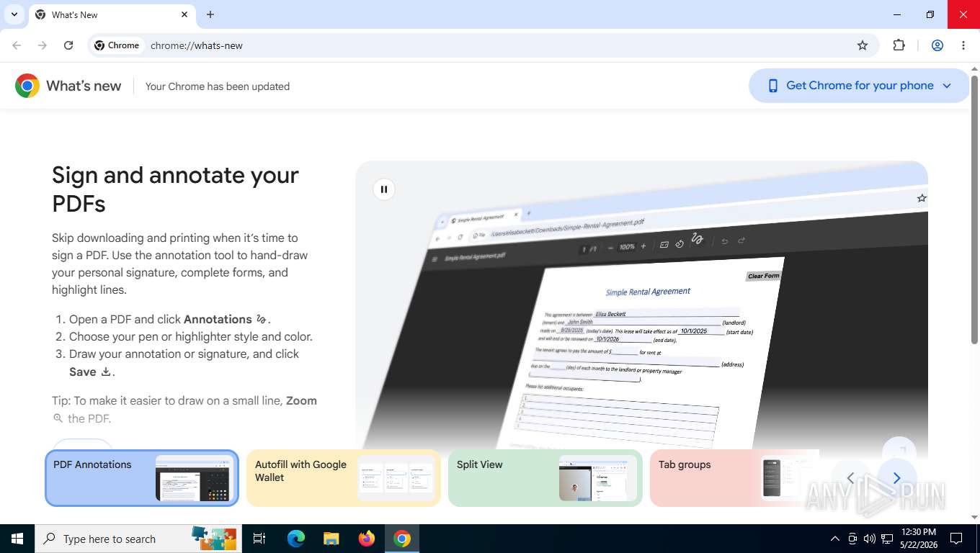Pause the PDF annotation demo video
Image resolution: width=980 pixels, height=553 pixels.
(384, 189)
